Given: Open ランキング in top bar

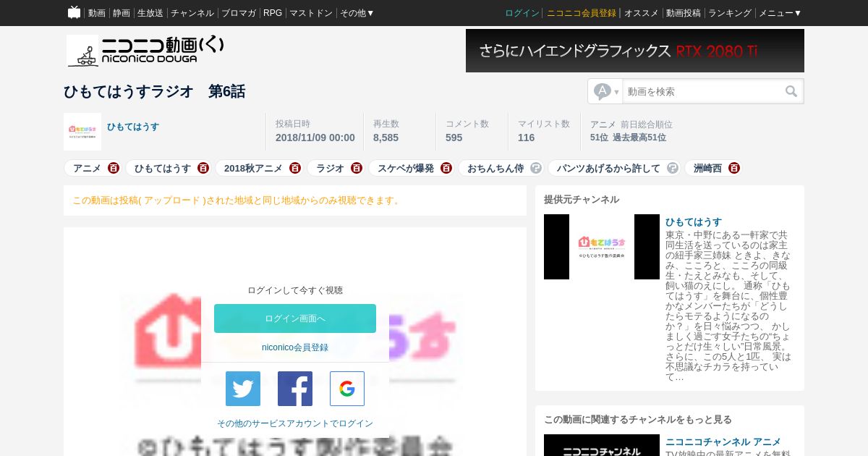Looking at the screenshot, I should [730, 13].
